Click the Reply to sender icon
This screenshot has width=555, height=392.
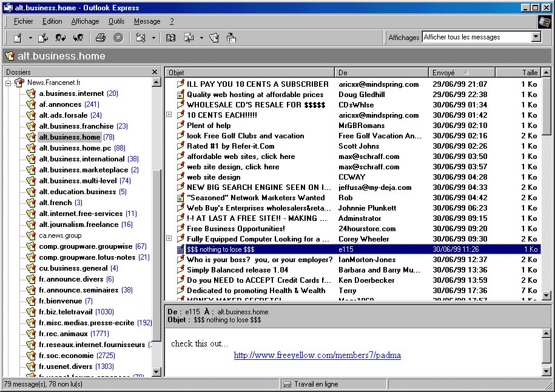tap(61, 38)
